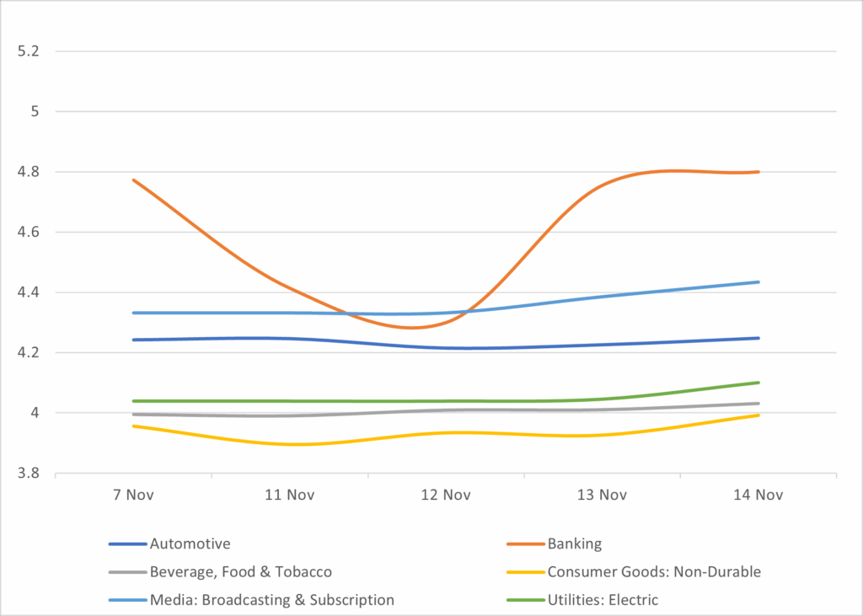Click the 4.6 y-axis value label
Viewport: 863px width, 616px height.
click(29, 233)
